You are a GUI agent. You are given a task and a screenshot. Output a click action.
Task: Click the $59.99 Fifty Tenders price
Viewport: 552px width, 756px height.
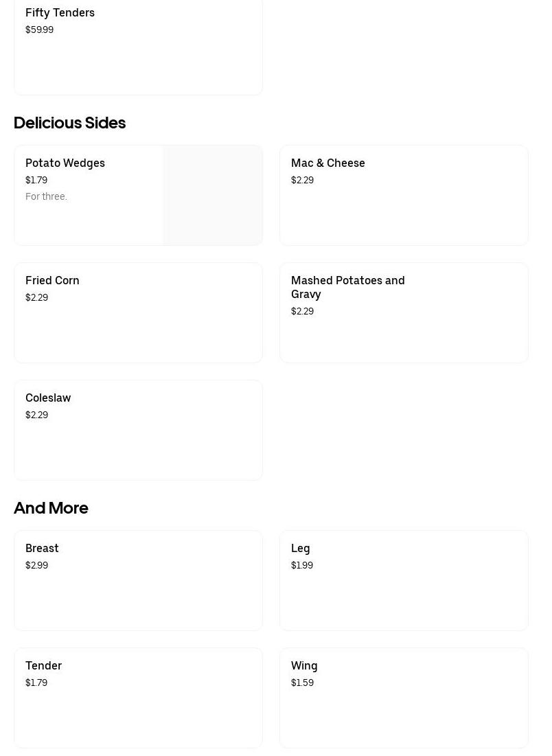tap(39, 30)
